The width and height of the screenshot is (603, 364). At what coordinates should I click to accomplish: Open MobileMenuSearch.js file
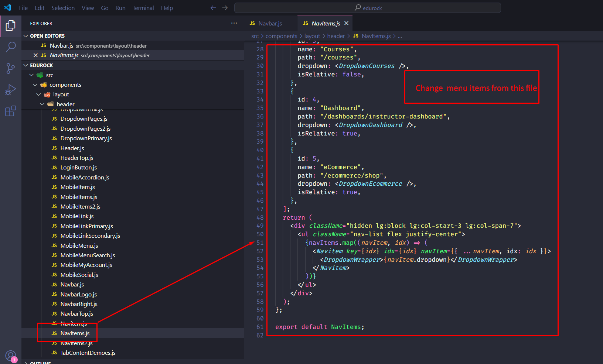click(x=133, y=255)
